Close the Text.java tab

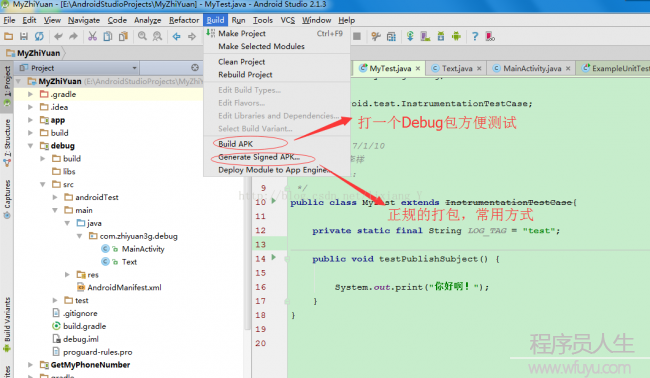[x=479, y=68]
